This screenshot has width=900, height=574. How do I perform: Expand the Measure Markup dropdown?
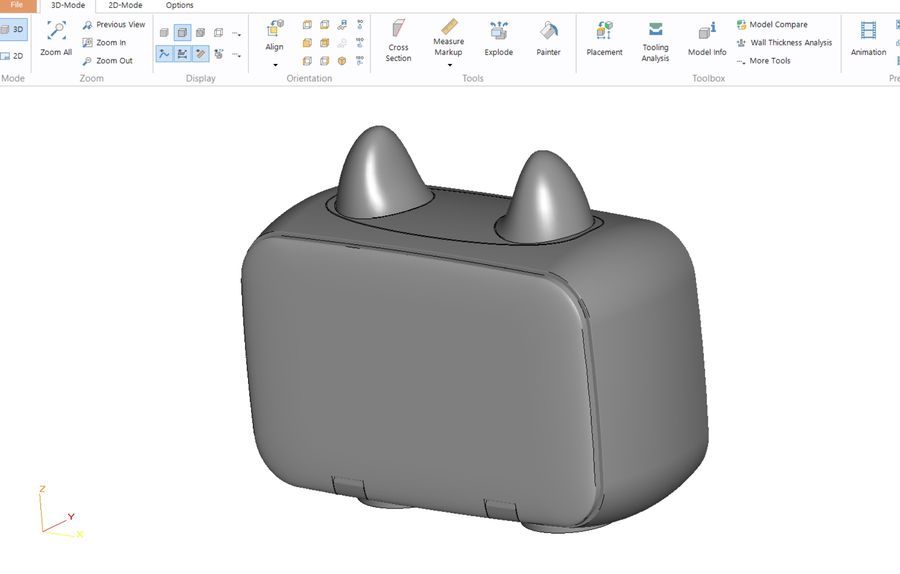pyautogui.click(x=449, y=65)
